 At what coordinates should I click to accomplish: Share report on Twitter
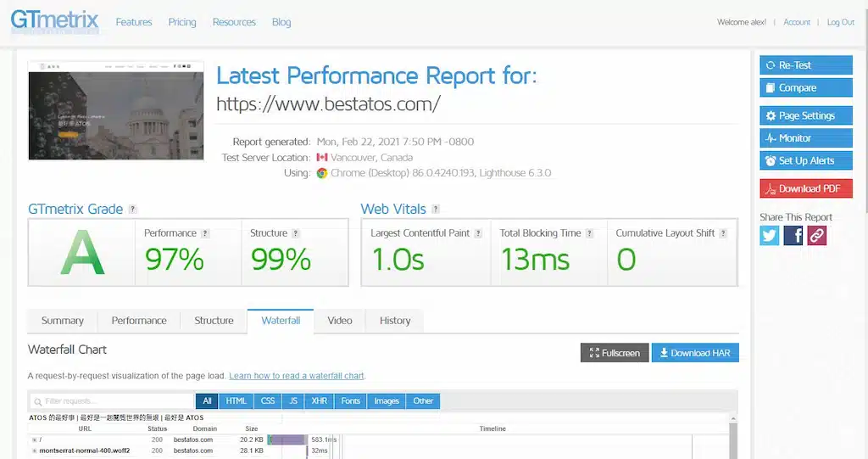coord(770,236)
